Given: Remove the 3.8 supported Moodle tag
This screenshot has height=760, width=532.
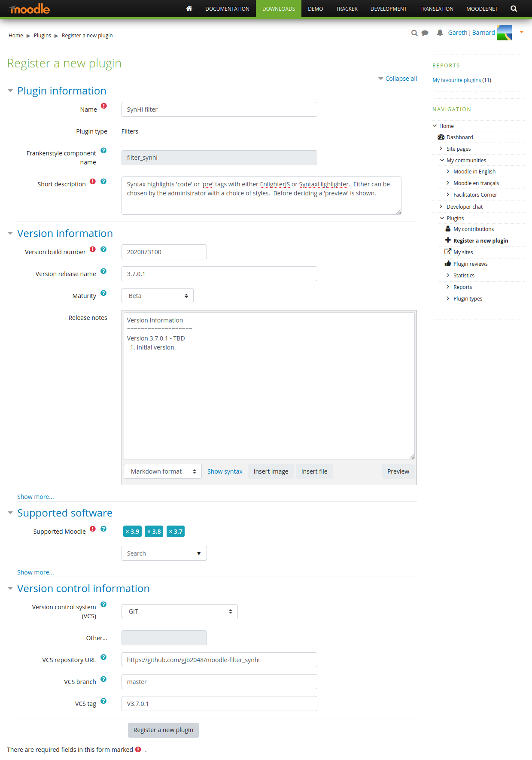Looking at the screenshot, I should (154, 532).
